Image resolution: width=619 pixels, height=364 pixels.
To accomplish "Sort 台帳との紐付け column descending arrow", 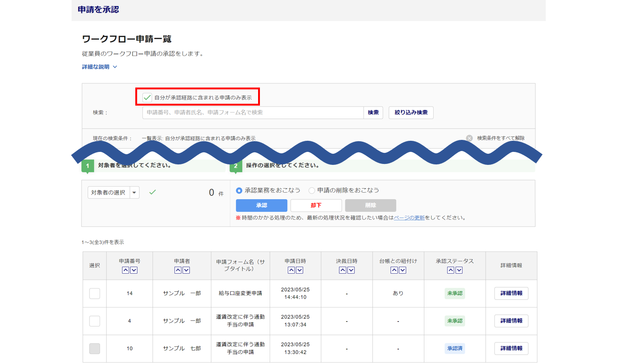I will tap(402, 270).
